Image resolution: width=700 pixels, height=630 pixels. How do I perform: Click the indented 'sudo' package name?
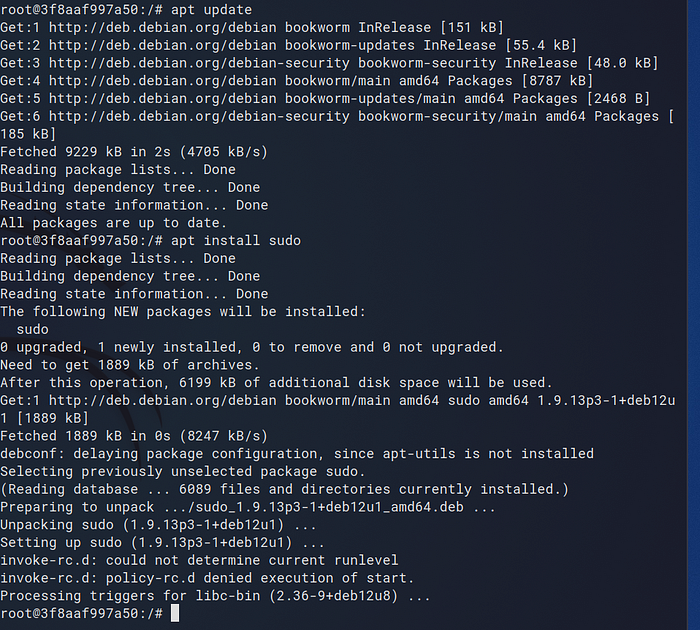(x=33, y=329)
